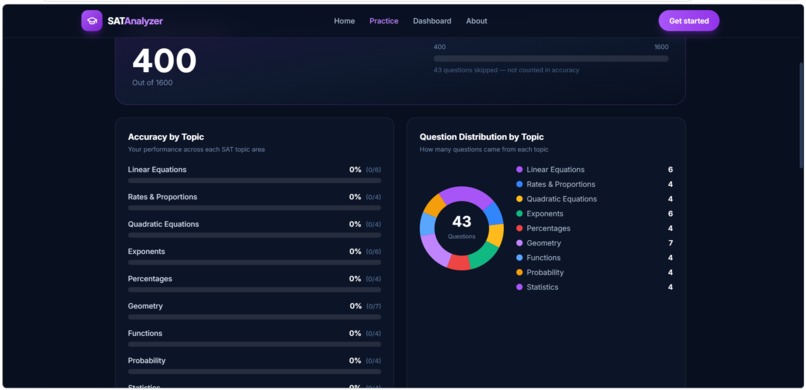Click Exponents in the accuracy list
The width and height of the screenshot is (806, 390).
click(x=146, y=251)
